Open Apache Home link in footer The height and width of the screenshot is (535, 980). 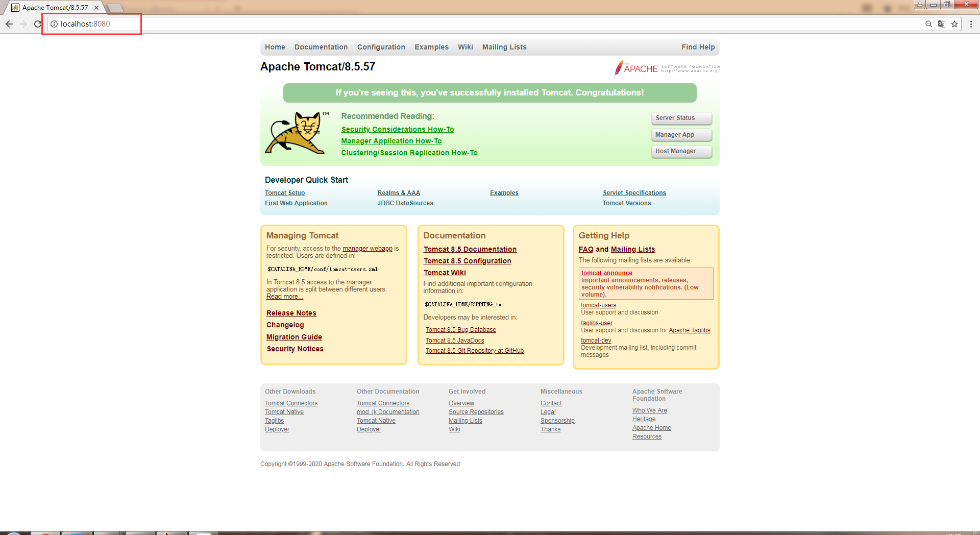[x=652, y=428]
